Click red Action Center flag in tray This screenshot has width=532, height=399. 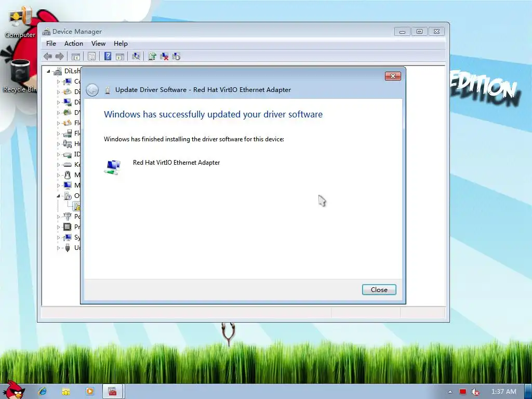tap(463, 392)
